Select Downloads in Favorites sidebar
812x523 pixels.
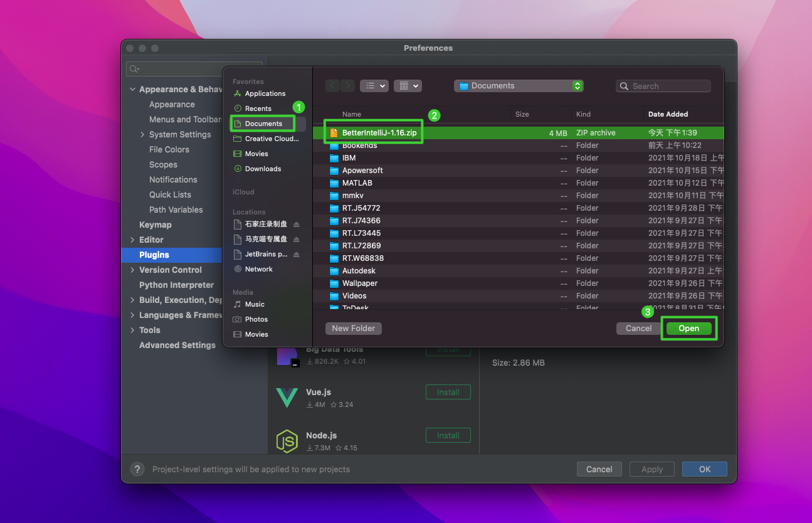[x=263, y=169]
